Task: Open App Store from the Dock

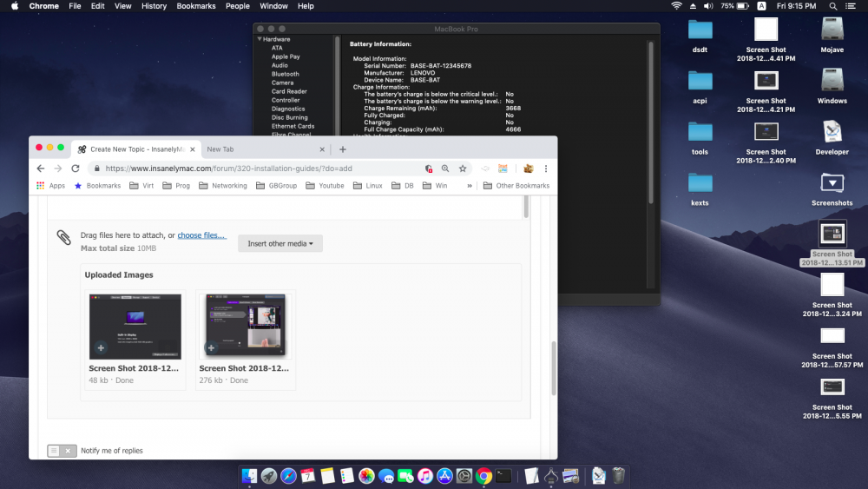Action: pyautogui.click(x=444, y=476)
